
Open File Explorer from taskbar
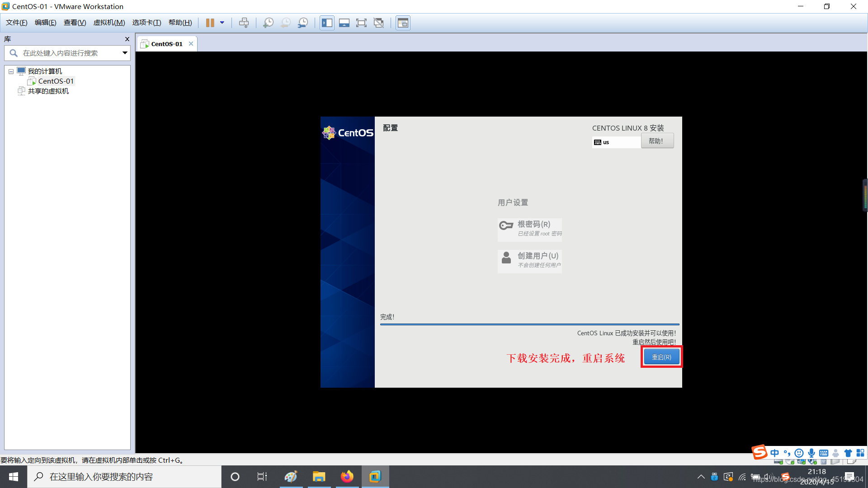(319, 477)
